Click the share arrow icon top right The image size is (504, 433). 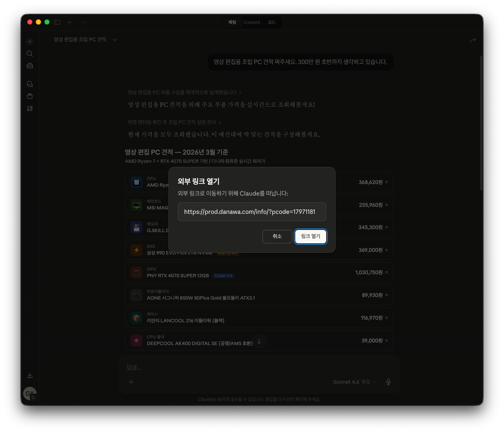click(473, 40)
